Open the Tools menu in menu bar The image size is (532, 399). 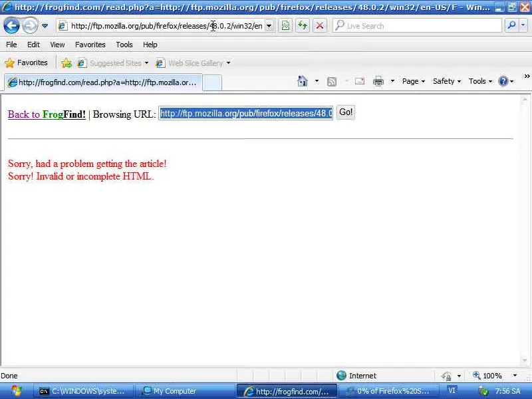coord(124,45)
